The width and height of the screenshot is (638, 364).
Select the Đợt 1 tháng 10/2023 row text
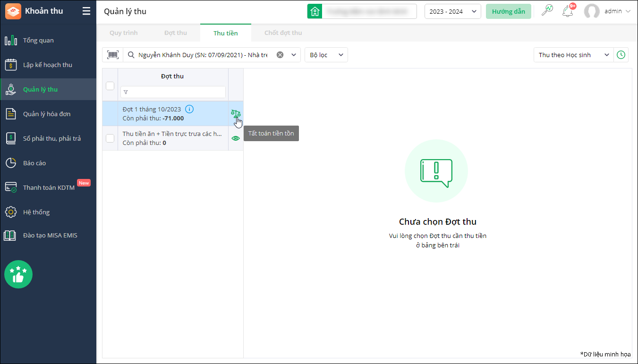(x=152, y=109)
